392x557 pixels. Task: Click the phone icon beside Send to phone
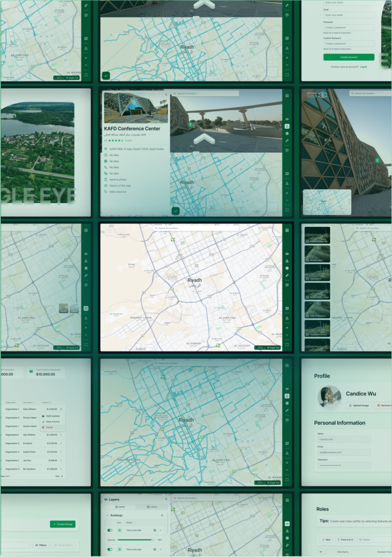[x=105, y=180]
